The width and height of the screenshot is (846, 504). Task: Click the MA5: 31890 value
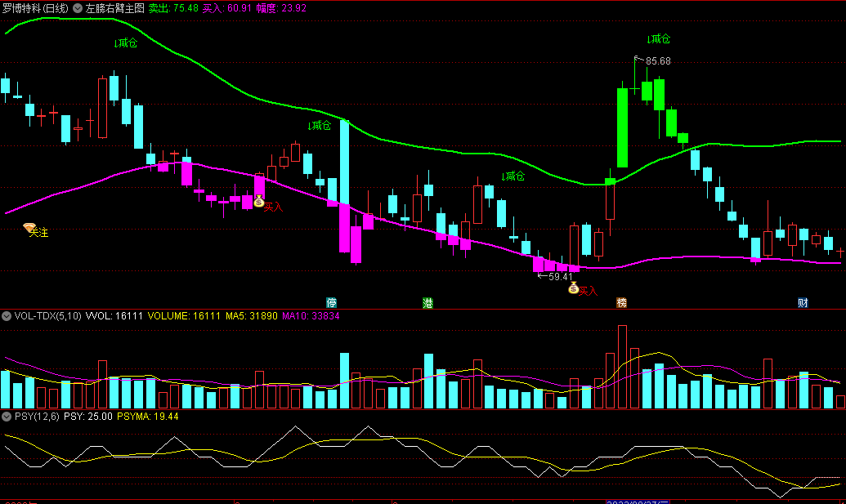click(252, 316)
